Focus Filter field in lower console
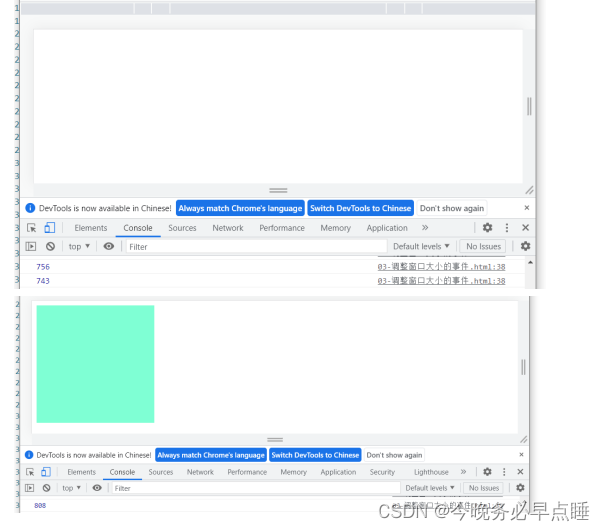Viewport: 605px width, 531px height. click(x=256, y=488)
